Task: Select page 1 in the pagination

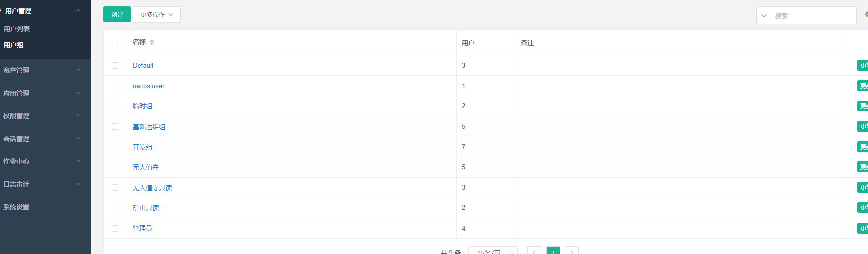Action: (x=553, y=251)
